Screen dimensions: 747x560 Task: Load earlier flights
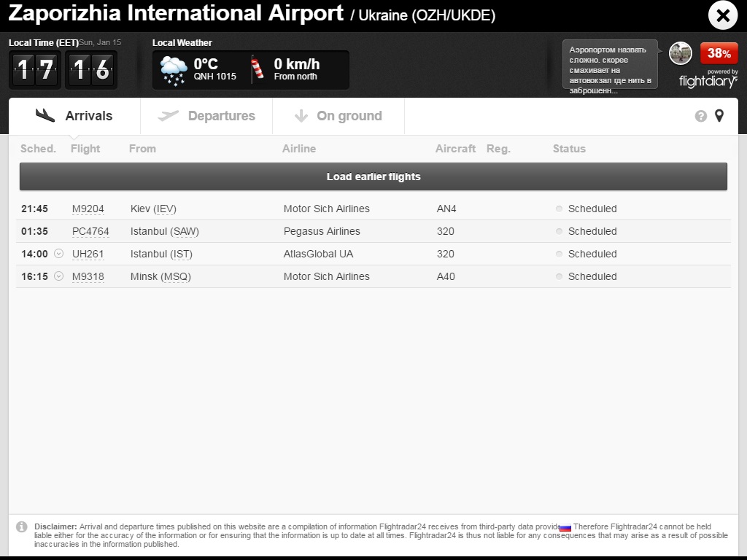(373, 176)
